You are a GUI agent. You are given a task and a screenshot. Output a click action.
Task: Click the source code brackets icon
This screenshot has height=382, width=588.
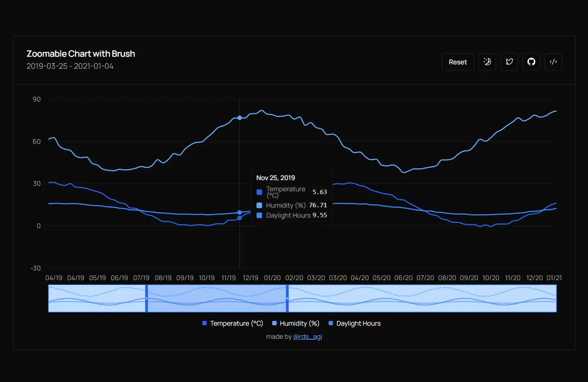553,62
